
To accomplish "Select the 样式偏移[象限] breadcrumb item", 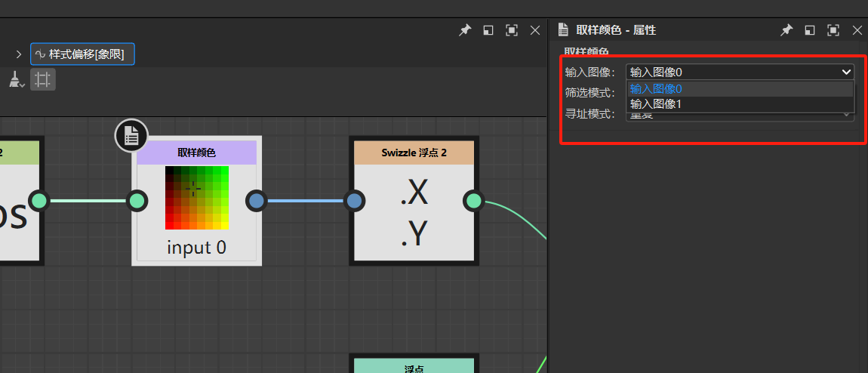I will (x=82, y=54).
